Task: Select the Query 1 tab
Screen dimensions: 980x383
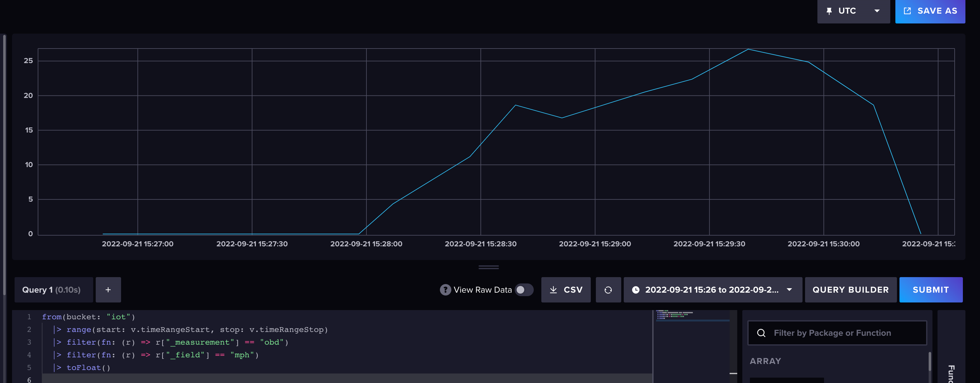Action: coord(53,289)
